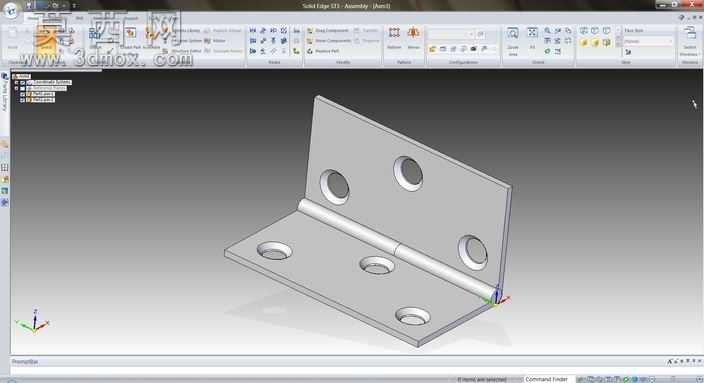Open the Create Part In-Place tool
This screenshot has height=383, width=704.
click(x=131, y=37)
